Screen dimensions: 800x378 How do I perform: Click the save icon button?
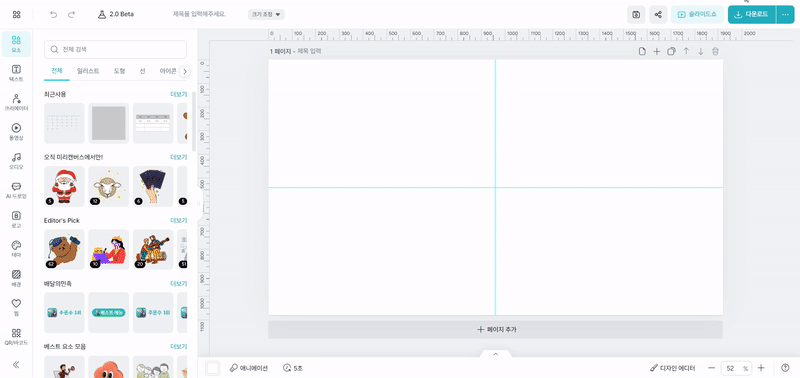click(x=636, y=15)
